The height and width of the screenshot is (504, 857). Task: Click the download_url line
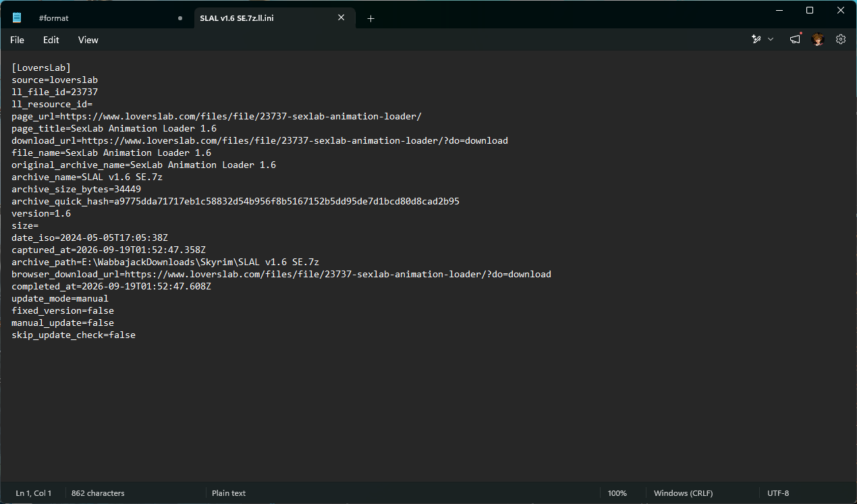tap(260, 140)
